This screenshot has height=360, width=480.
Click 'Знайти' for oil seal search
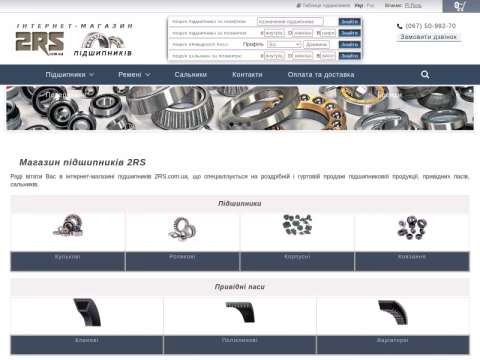349,56
